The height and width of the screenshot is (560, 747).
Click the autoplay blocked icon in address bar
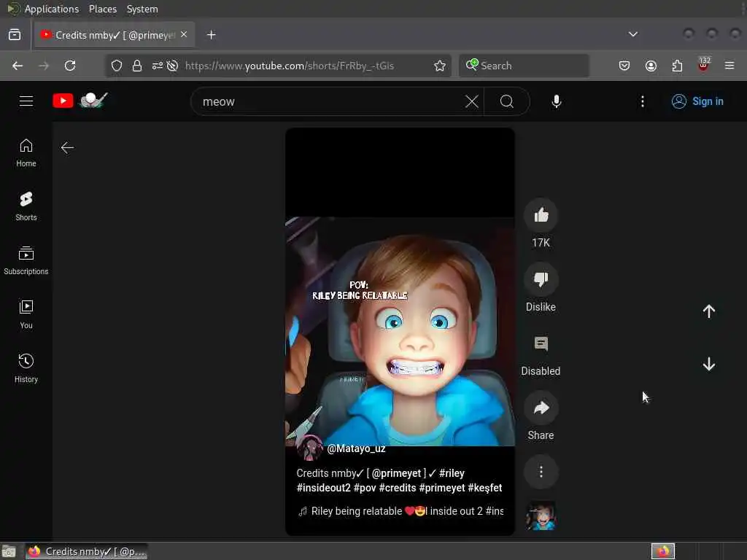(172, 66)
